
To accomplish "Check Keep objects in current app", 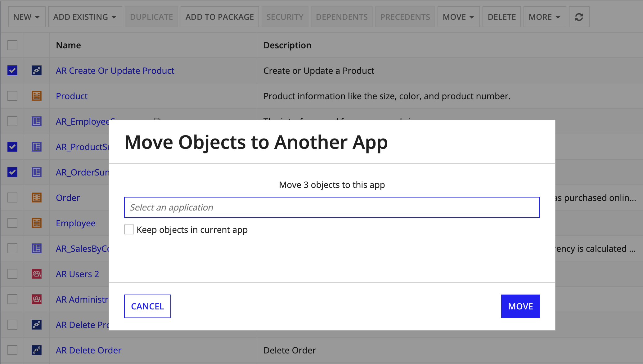I will pos(129,230).
